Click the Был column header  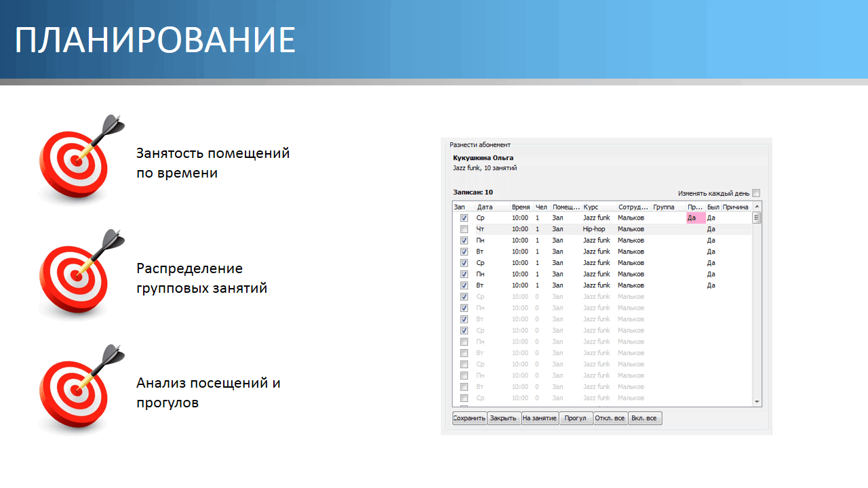[x=713, y=207]
